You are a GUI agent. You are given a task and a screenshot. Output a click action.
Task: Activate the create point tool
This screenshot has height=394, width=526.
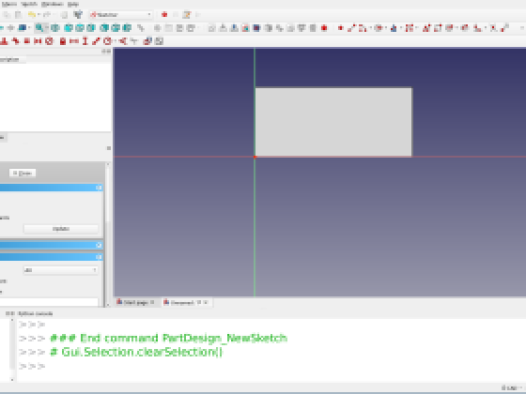(340, 28)
